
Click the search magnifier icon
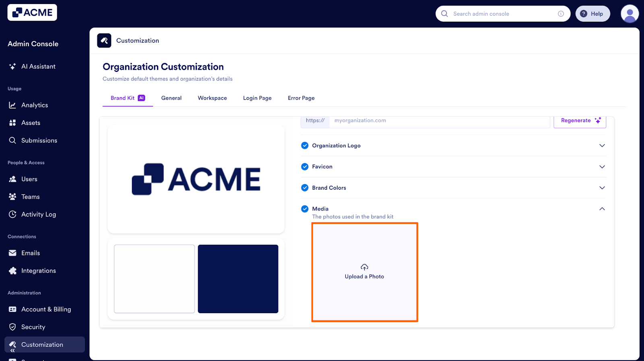pos(444,14)
